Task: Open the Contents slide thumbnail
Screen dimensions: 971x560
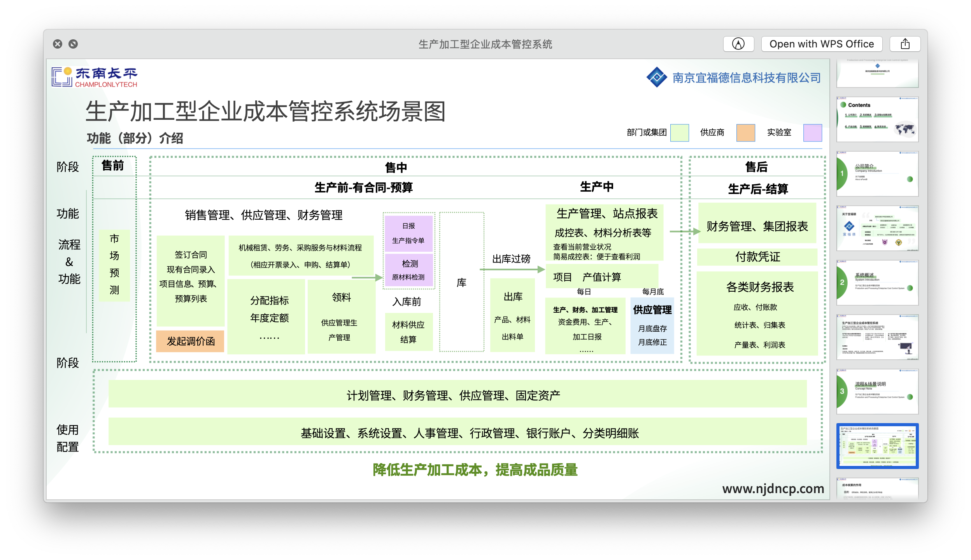Action: (x=878, y=119)
